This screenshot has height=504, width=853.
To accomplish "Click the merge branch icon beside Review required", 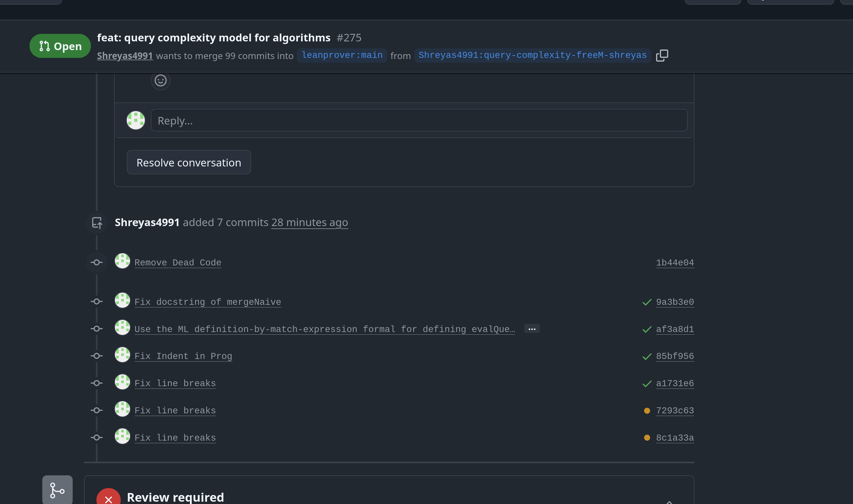I will [x=57, y=490].
